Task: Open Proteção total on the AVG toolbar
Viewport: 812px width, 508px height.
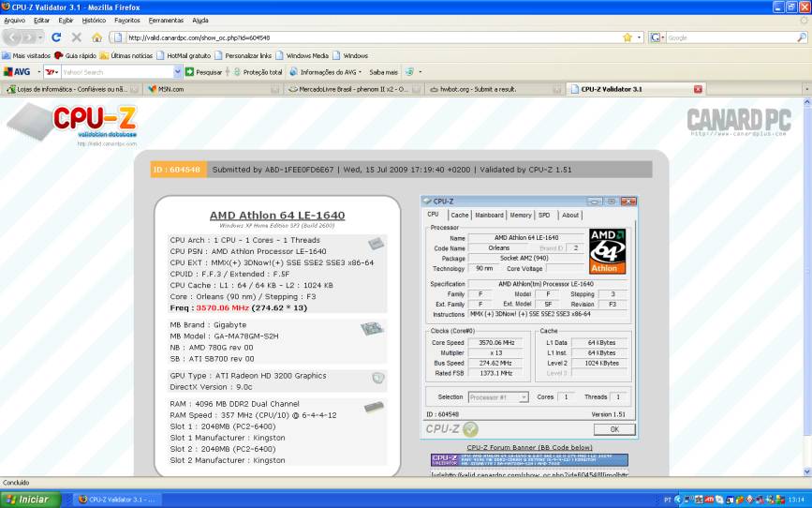Action: [258, 72]
